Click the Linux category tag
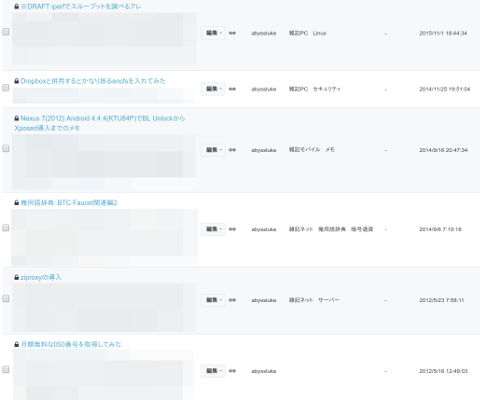The height and width of the screenshot is (400, 480). [x=320, y=33]
